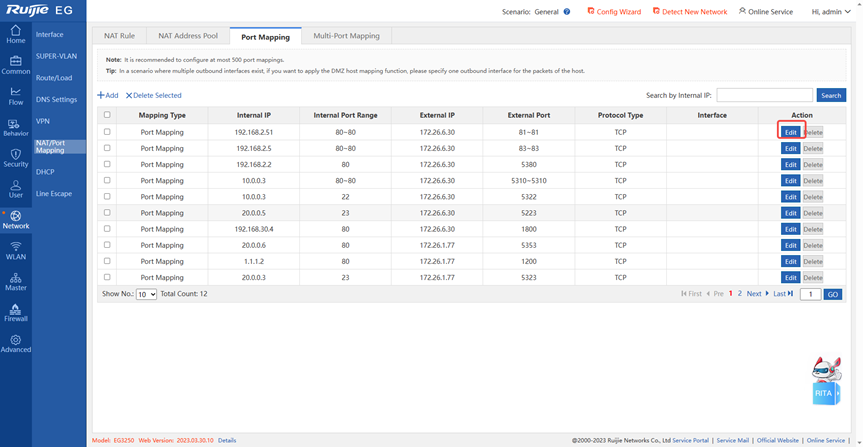Click the Search button
The height and width of the screenshot is (447, 863).
[x=831, y=95]
